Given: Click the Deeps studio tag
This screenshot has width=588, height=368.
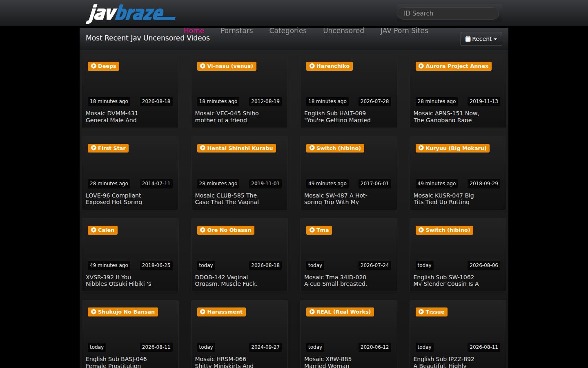Looking at the screenshot, I should (103, 66).
